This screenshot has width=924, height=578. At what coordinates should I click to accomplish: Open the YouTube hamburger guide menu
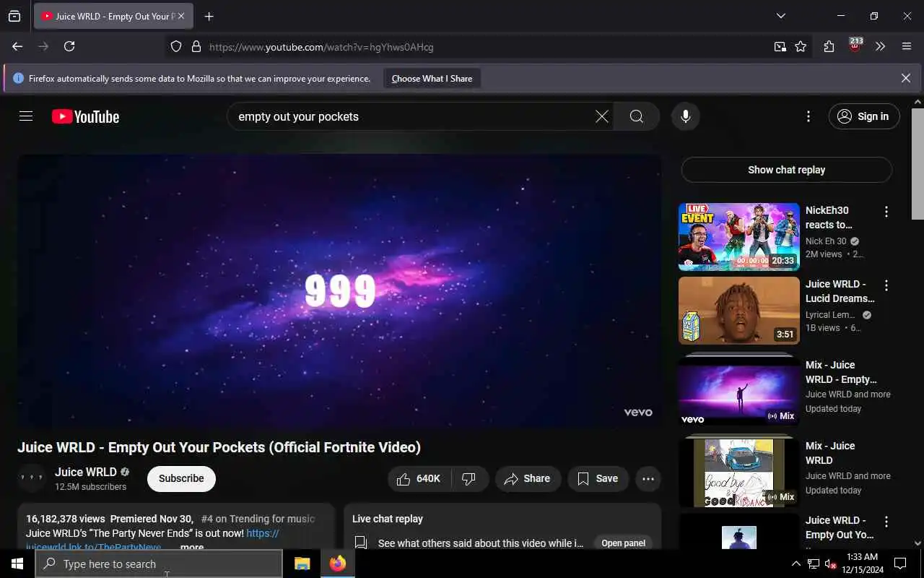(x=26, y=116)
